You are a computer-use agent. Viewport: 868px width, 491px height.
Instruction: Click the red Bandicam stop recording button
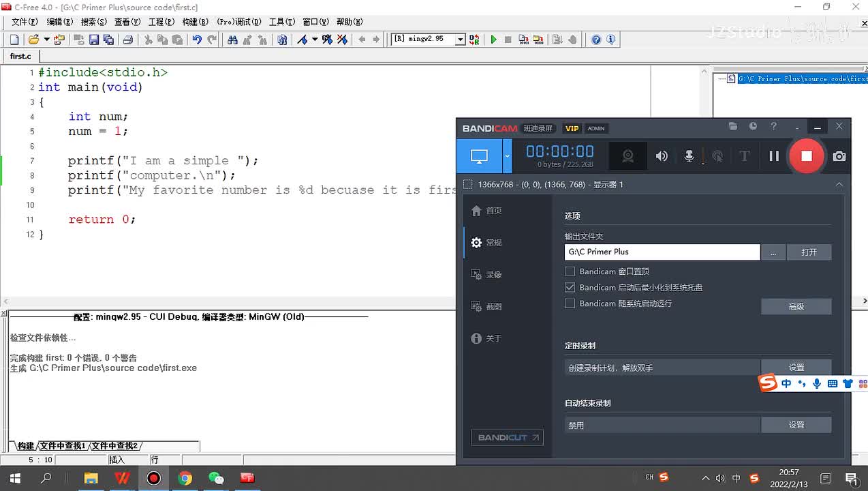point(806,156)
